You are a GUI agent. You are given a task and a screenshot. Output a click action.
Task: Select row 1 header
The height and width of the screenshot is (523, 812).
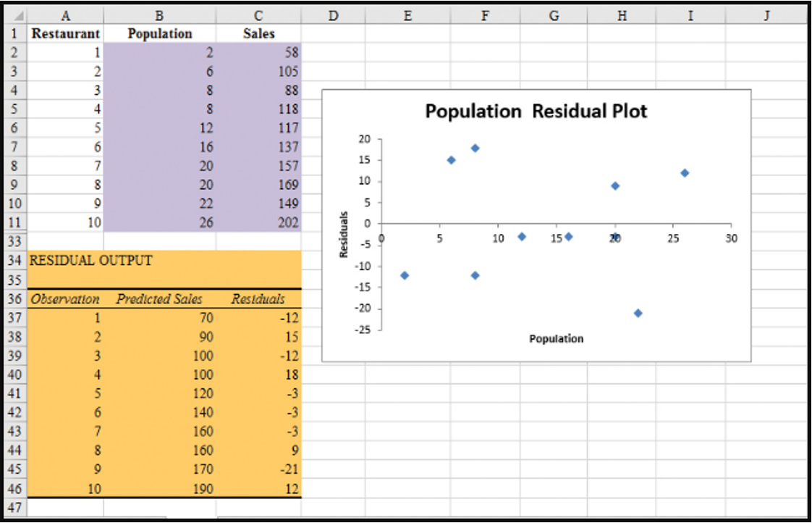tap(14, 33)
